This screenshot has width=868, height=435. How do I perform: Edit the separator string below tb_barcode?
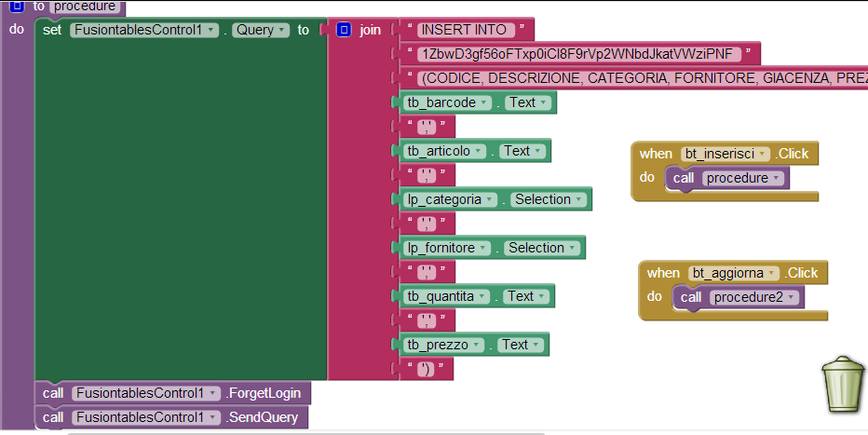(x=427, y=127)
